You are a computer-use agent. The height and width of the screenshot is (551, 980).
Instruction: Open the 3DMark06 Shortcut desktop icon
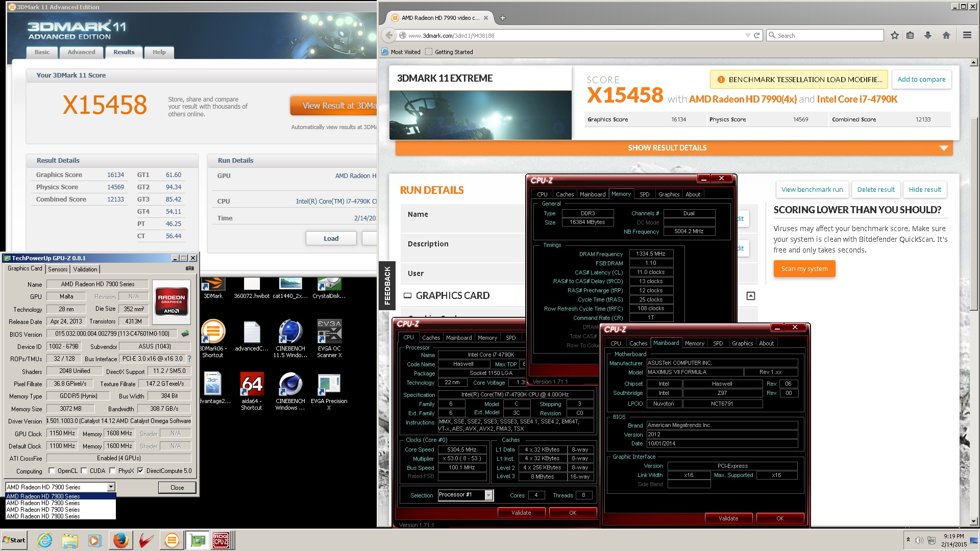coord(213,338)
